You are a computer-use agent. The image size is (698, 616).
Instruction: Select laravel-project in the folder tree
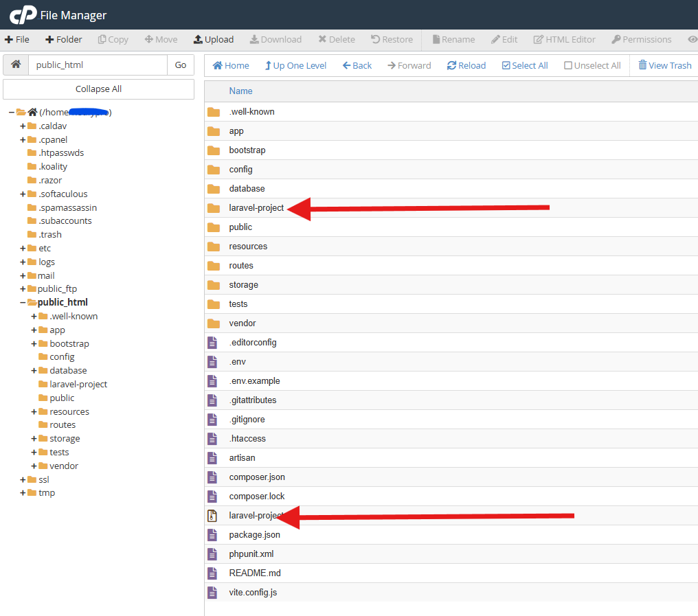[x=78, y=384]
